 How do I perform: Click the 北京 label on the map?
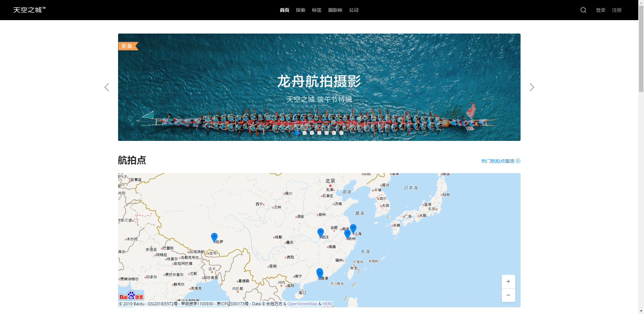[x=330, y=181]
